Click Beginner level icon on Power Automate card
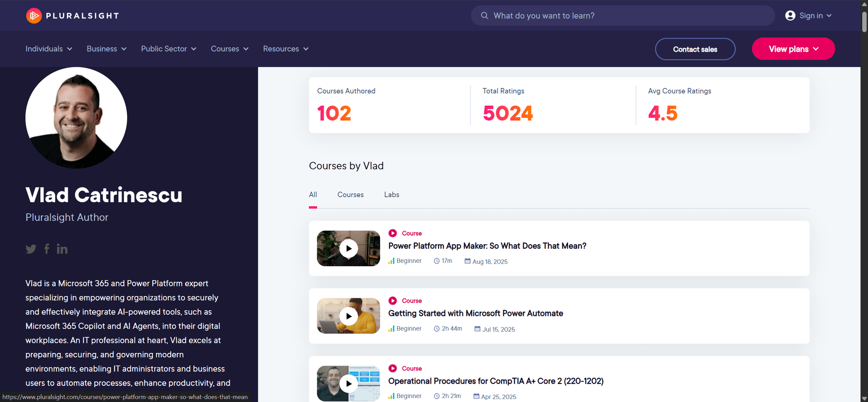This screenshot has height=402, width=868. pyautogui.click(x=391, y=328)
